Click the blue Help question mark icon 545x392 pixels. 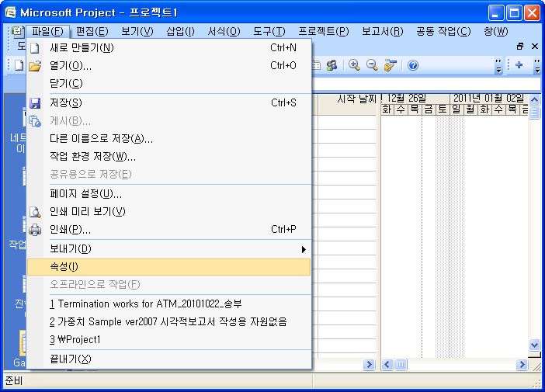413,65
